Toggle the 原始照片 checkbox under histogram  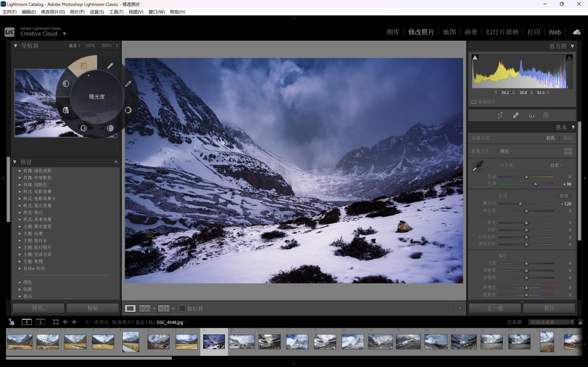[474, 102]
